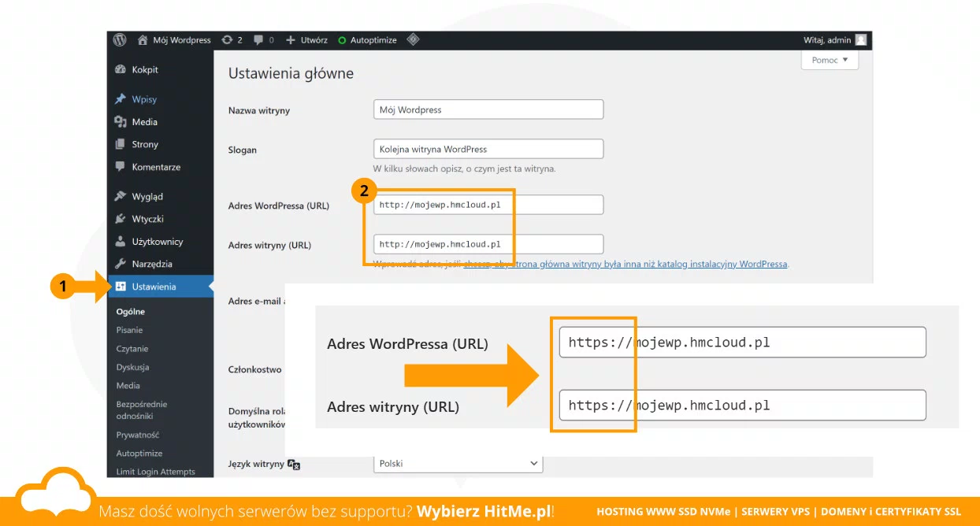Click the Adres WordPressa (URL) http field
Screen dimensions: 980x526
pyautogui.click(x=488, y=205)
